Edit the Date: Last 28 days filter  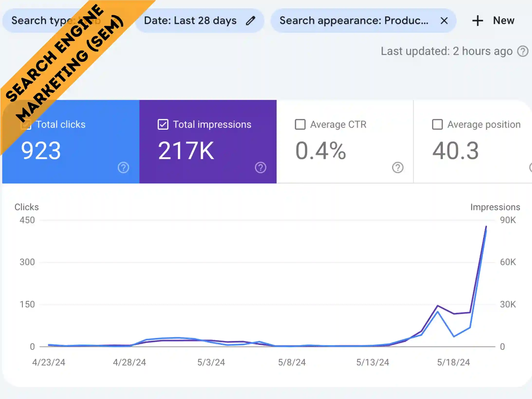[250, 21]
